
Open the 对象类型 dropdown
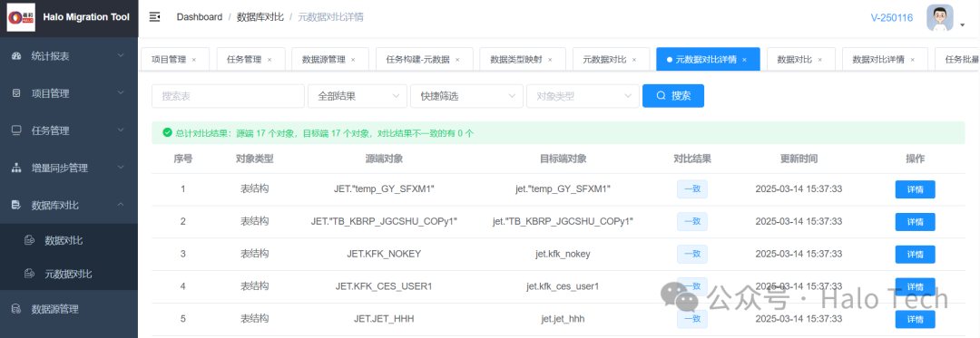click(583, 96)
